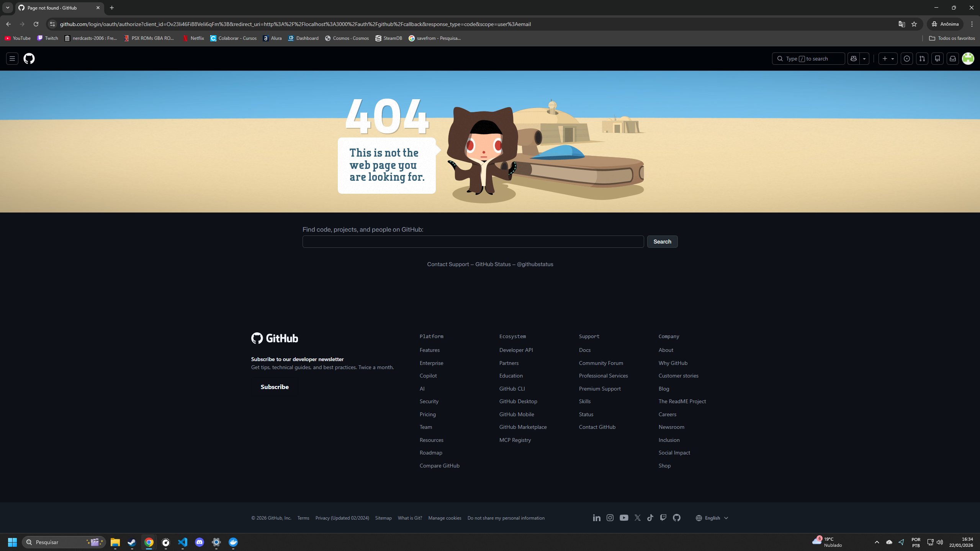Click the LinkedIn icon in the footer
The width and height of the screenshot is (980, 551).
click(597, 518)
